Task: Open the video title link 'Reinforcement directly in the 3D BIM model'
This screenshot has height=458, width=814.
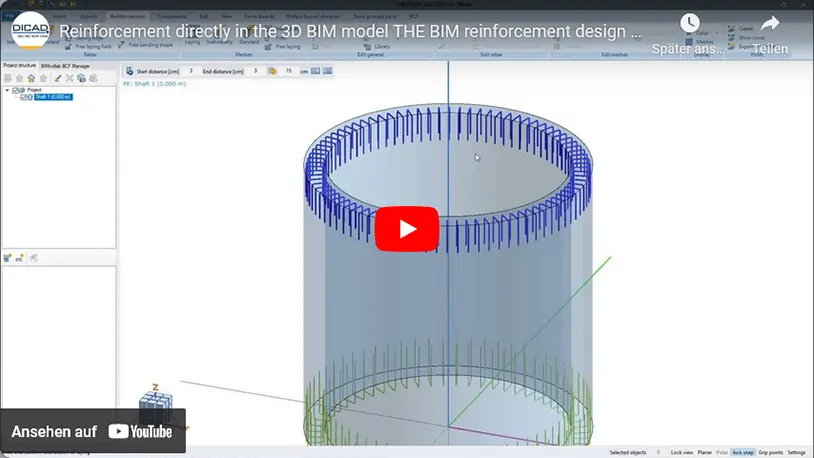Action: point(350,32)
